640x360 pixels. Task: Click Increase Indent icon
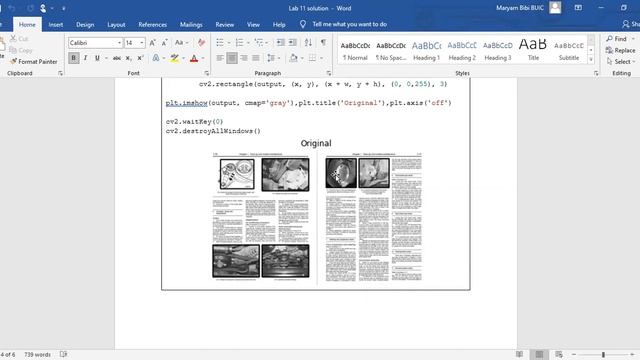coord(293,42)
